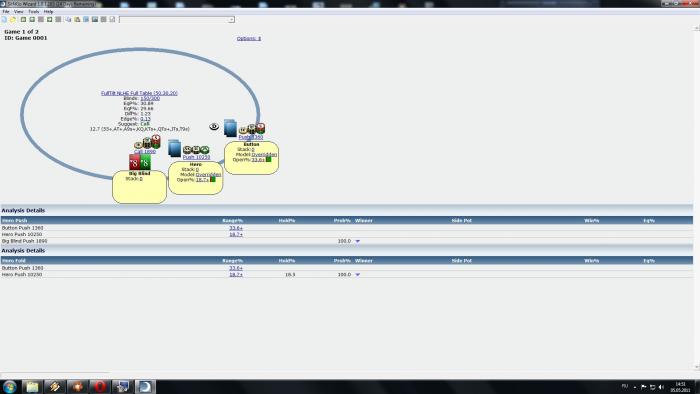Open the File menu
The height and width of the screenshot is (394, 700).
tap(6, 12)
